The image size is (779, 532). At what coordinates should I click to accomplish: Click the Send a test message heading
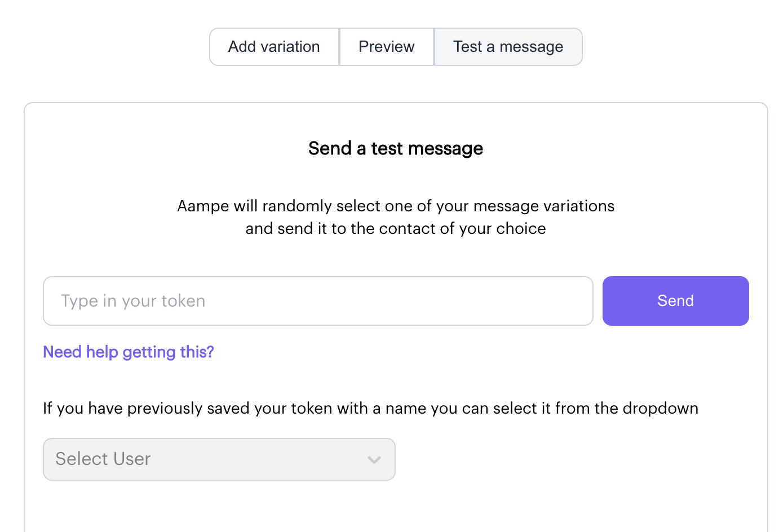[x=396, y=149]
